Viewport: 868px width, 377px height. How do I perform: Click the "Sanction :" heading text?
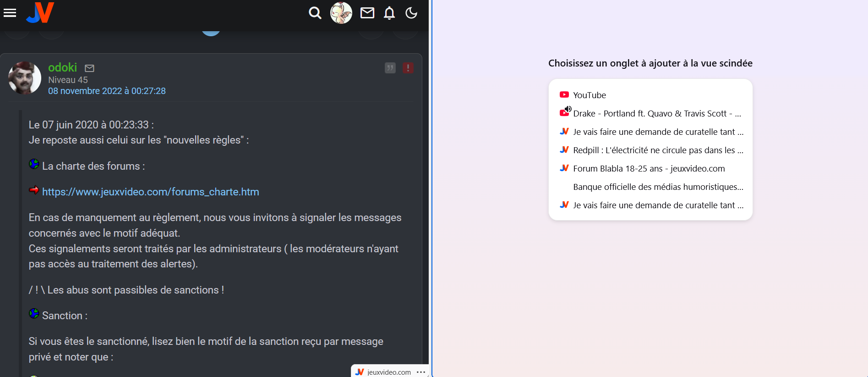click(x=65, y=316)
